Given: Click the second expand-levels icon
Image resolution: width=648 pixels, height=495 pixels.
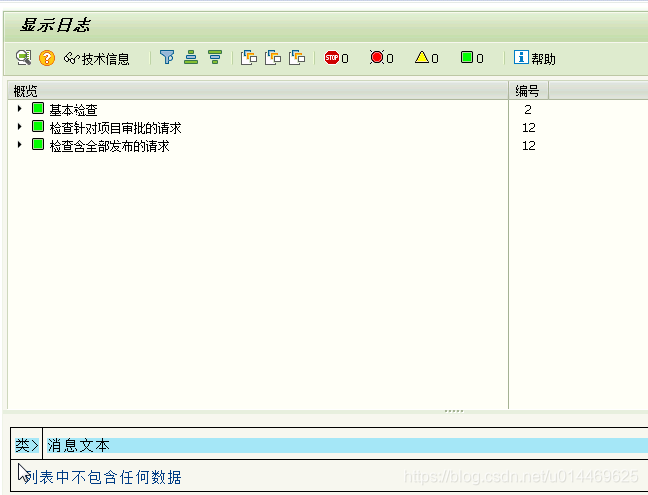Looking at the screenshot, I should 273,58.
